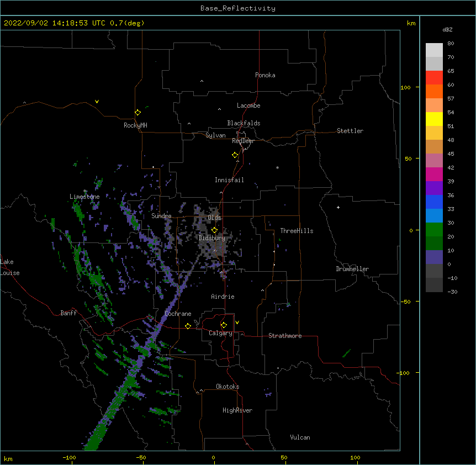This screenshot has width=476, height=465.
Task: Select the RedDeer city label
Action: tap(243, 141)
